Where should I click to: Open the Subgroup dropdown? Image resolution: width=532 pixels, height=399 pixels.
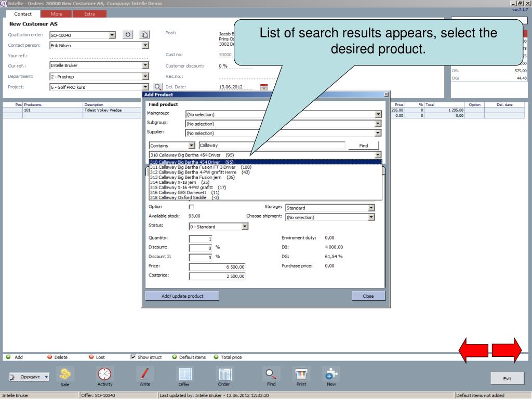pos(378,124)
